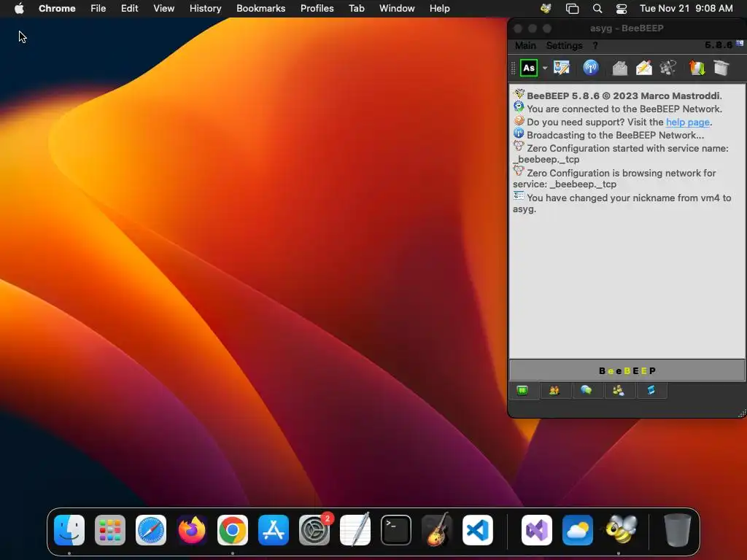Screen dimensions: 747x560
Task: Click the 'As' user avatar status button
Action: tap(528, 68)
